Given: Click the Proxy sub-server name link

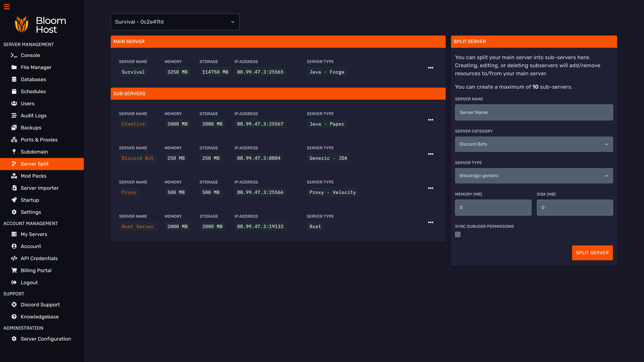Looking at the screenshot, I should click(x=129, y=192).
